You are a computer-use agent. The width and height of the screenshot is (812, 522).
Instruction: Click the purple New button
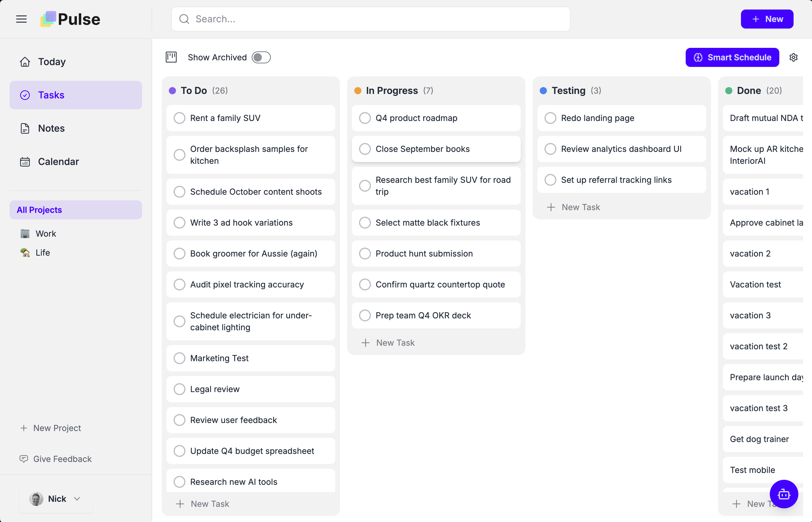767,19
